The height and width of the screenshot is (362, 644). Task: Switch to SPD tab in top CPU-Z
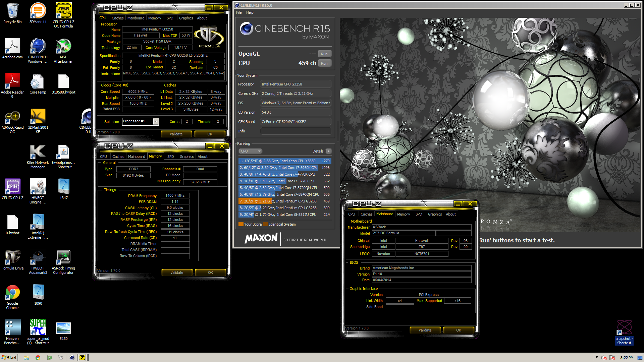pyautogui.click(x=170, y=18)
